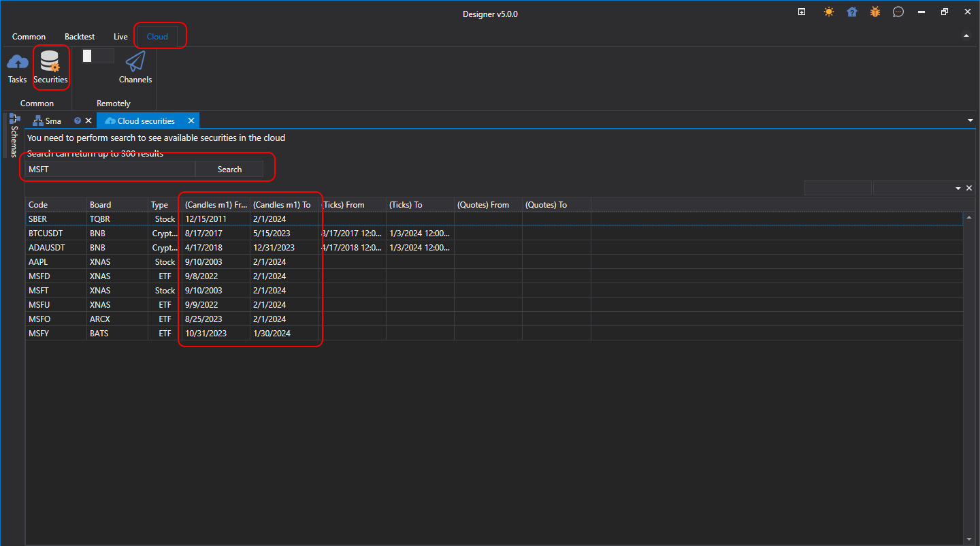Click the help icon on Sma tab
Viewport: 980px width, 546px height.
click(77, 121)
